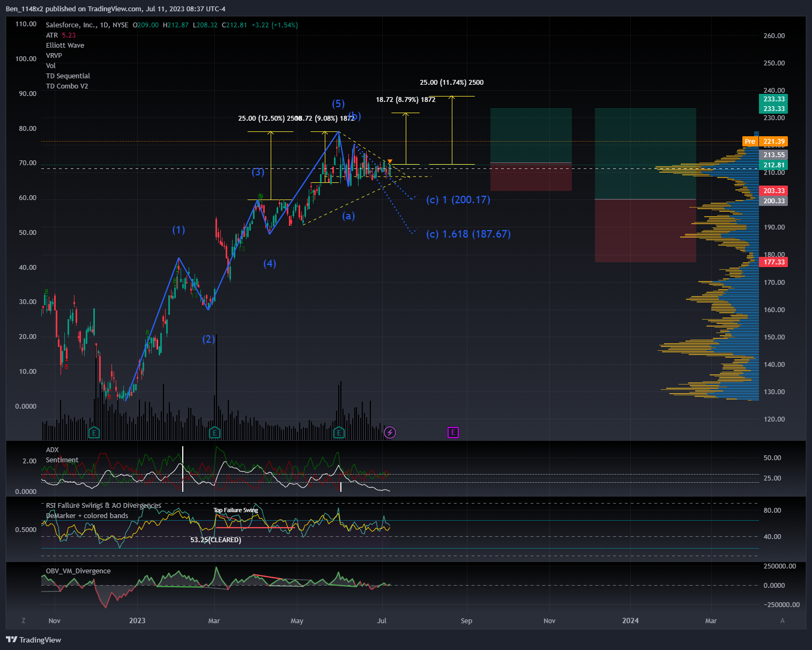Click the Z label at time axis left
The image size is (812, 650).
[x=24, y=621]
